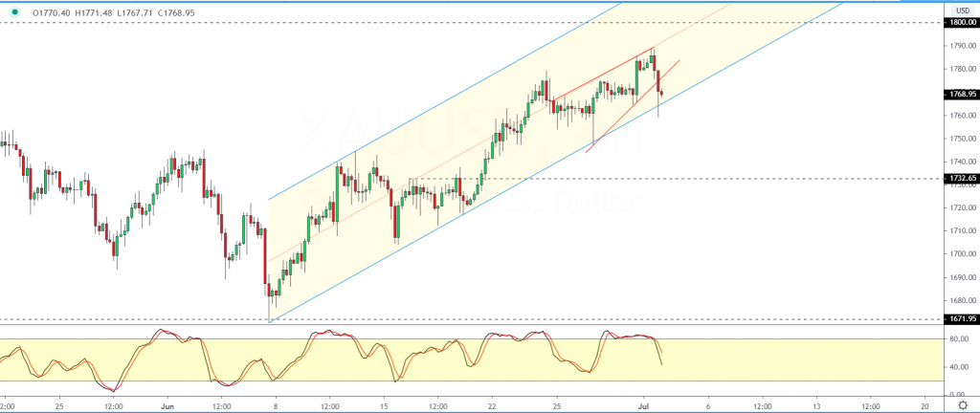
Task: Click the 1700.00 price axis label
Action: point(965,254)
